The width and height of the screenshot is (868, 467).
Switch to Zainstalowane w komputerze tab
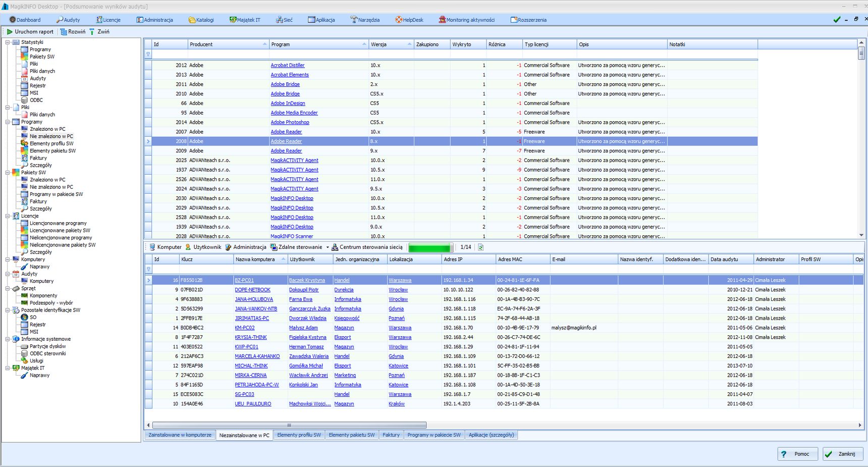[x=180, y=435]
